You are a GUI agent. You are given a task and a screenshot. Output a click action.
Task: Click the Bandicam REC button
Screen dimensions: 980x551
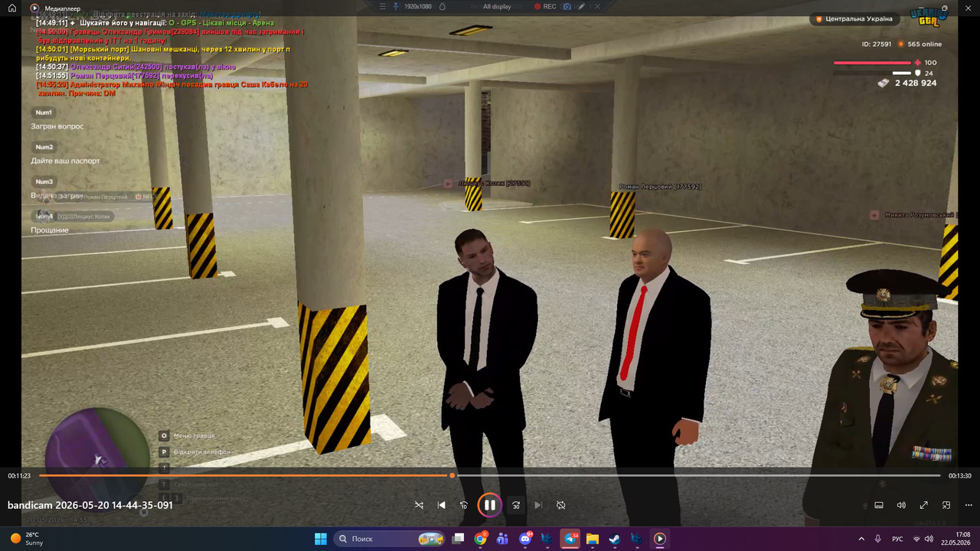(x=545, y=6)
